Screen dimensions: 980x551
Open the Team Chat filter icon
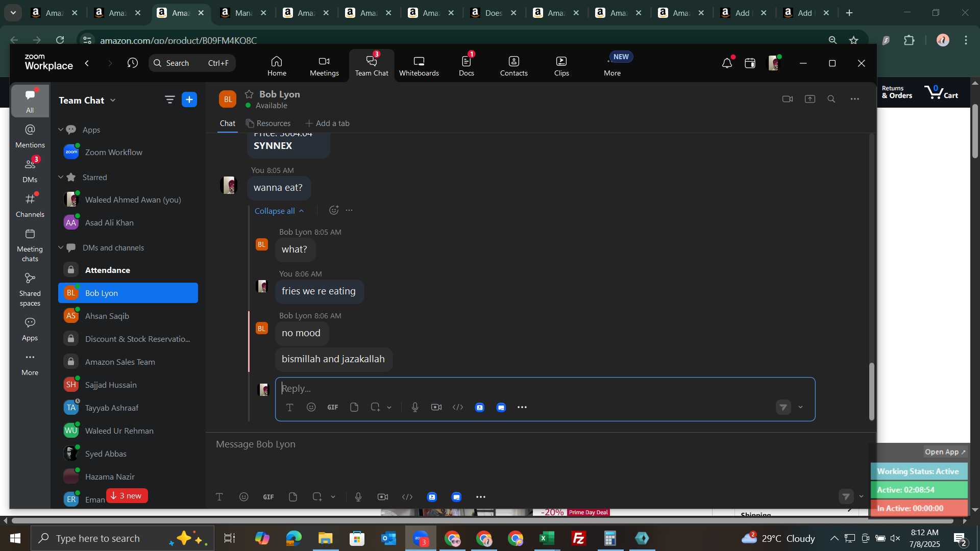pyautogui.click(x=170, y=100)
